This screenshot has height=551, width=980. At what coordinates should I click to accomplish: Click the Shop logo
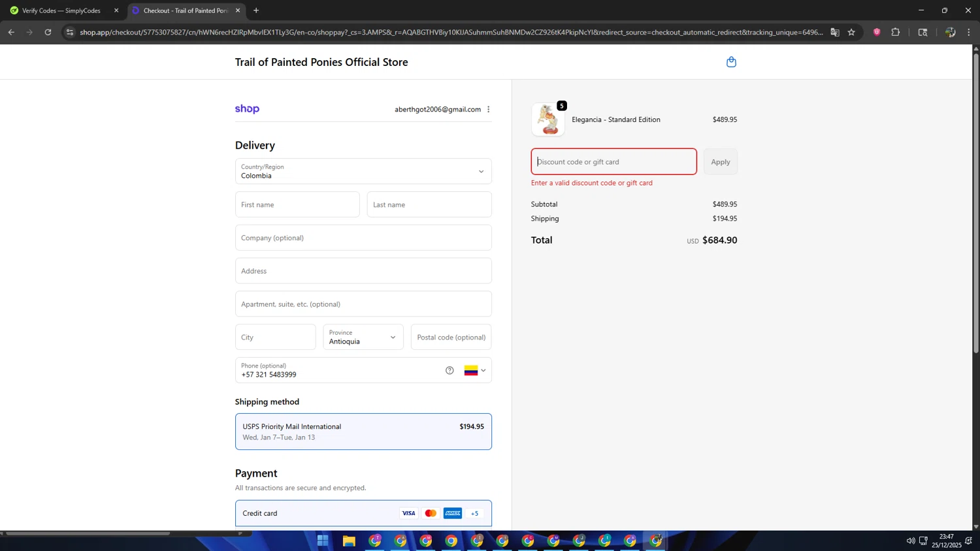(247, 109)
